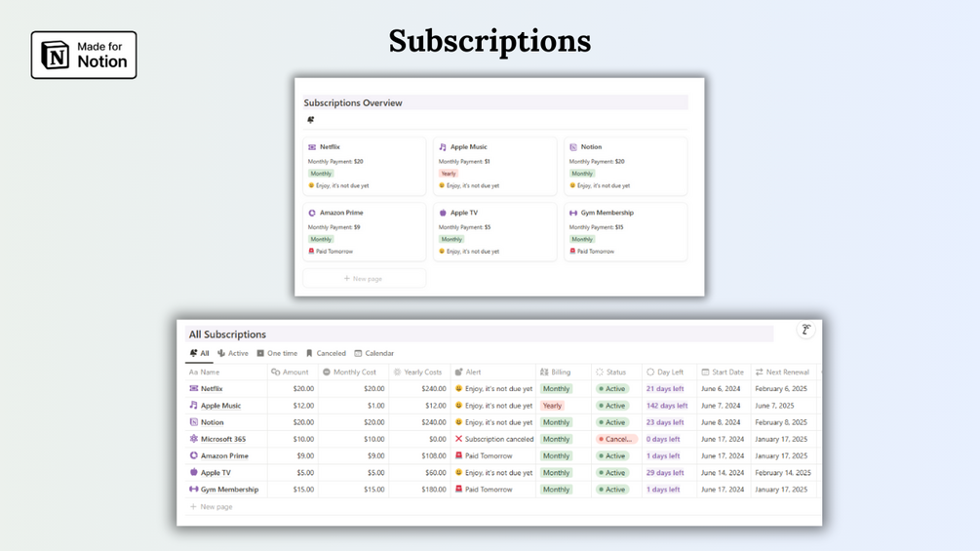Open the Next Renewal column header menu
Viewport: 980px width, 551px height.
[x=784, y=373]
